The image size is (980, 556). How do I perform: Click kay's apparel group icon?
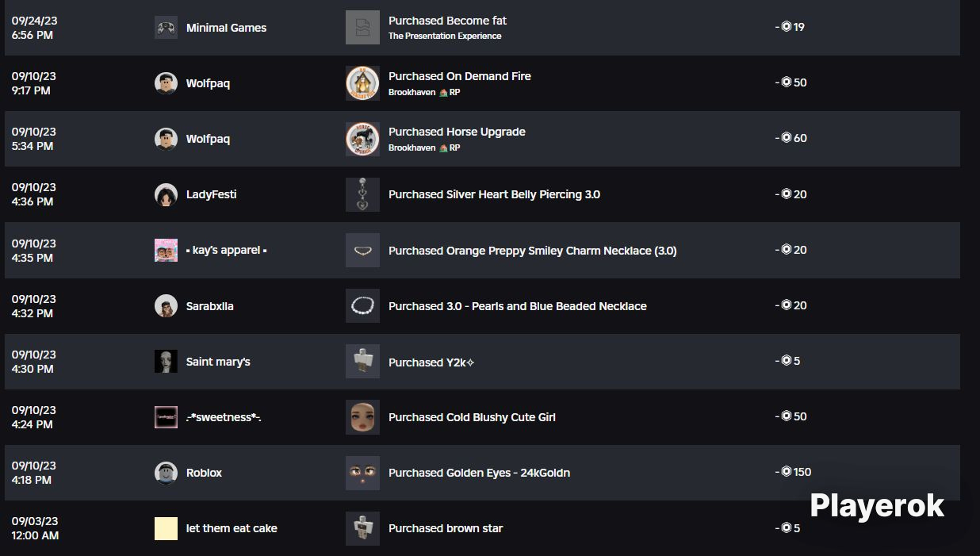click(x=166, y=251)
